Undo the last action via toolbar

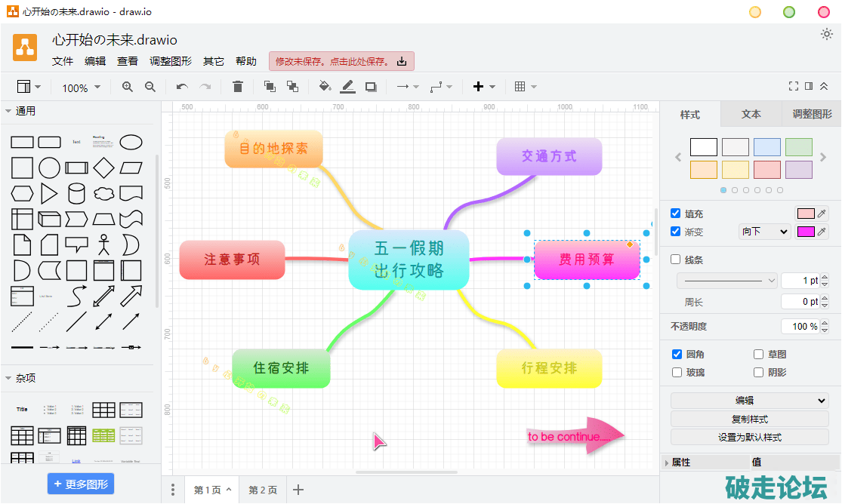pyautogui.click(x=182, y=87)
